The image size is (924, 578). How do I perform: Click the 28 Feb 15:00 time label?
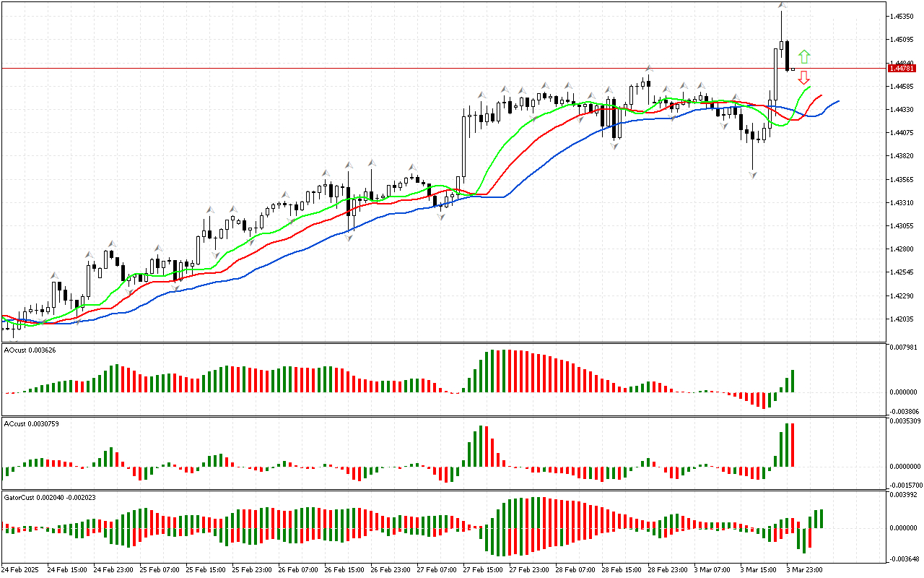coord(622,570)
